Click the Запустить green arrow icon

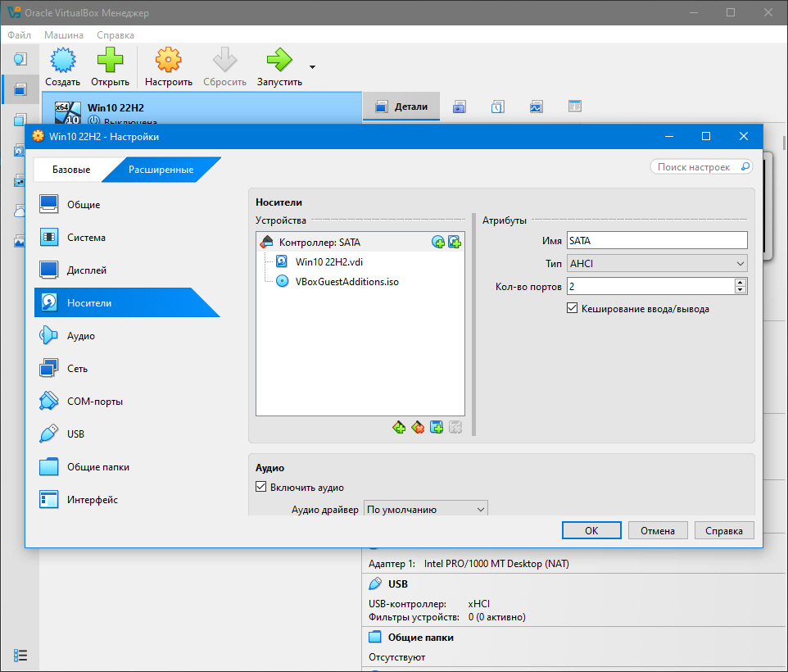click(x=279, y=60)
